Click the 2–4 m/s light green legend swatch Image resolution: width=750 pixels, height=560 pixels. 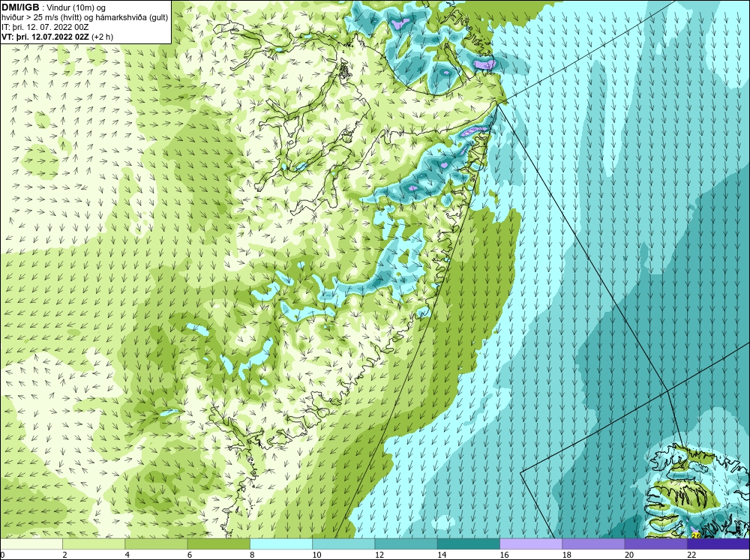coord(94,544)
